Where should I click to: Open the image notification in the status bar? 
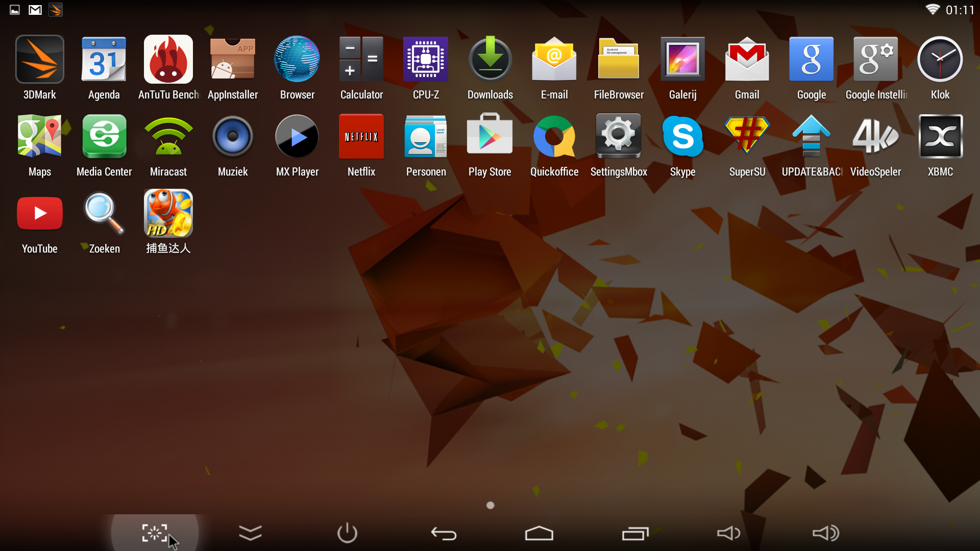pos(15,10)
